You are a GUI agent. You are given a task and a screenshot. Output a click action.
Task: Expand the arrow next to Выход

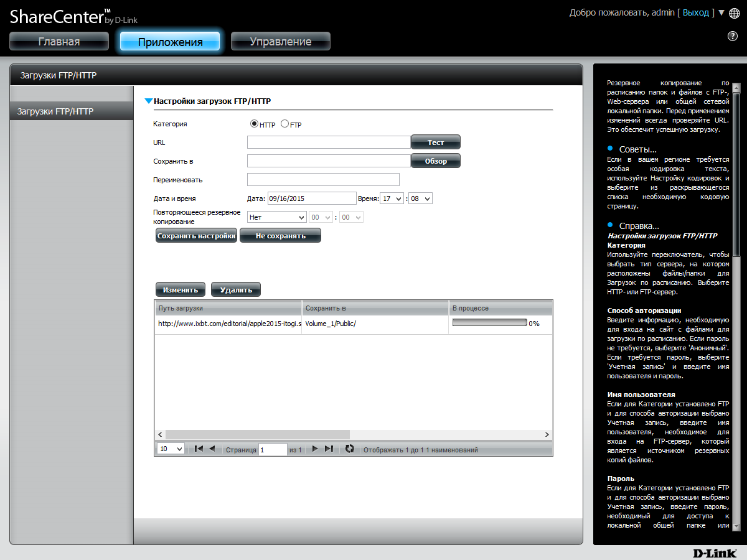721,12
